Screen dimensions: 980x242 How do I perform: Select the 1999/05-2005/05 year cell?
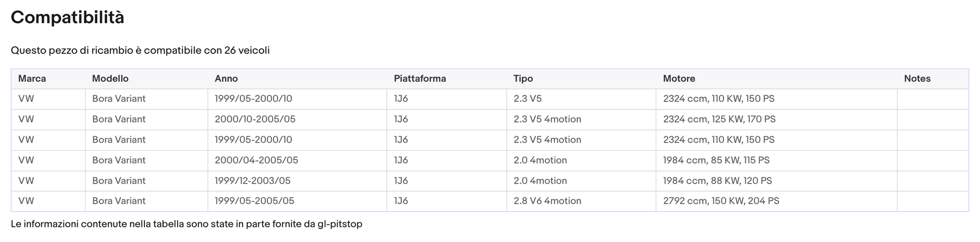pos(254,201)
